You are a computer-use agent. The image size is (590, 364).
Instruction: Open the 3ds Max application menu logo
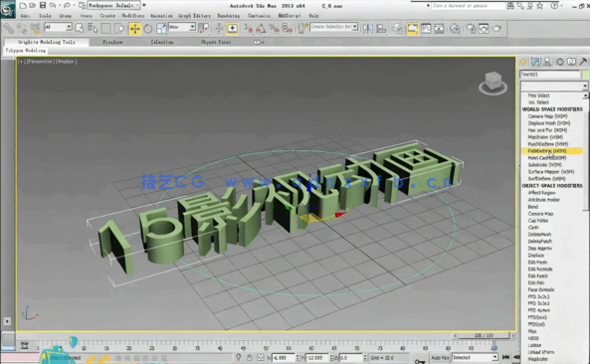pyautogui.click(x=7, y=9)
